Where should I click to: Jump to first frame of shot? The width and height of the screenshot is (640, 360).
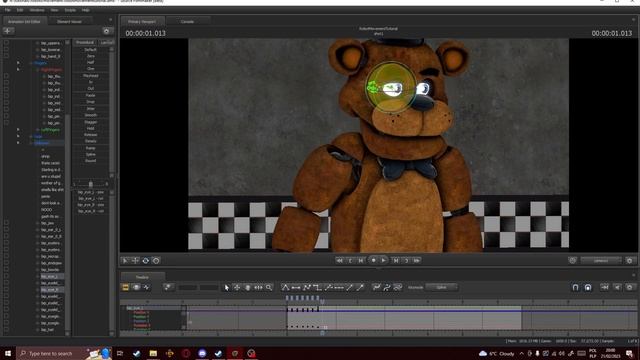(x=340, y=260)
